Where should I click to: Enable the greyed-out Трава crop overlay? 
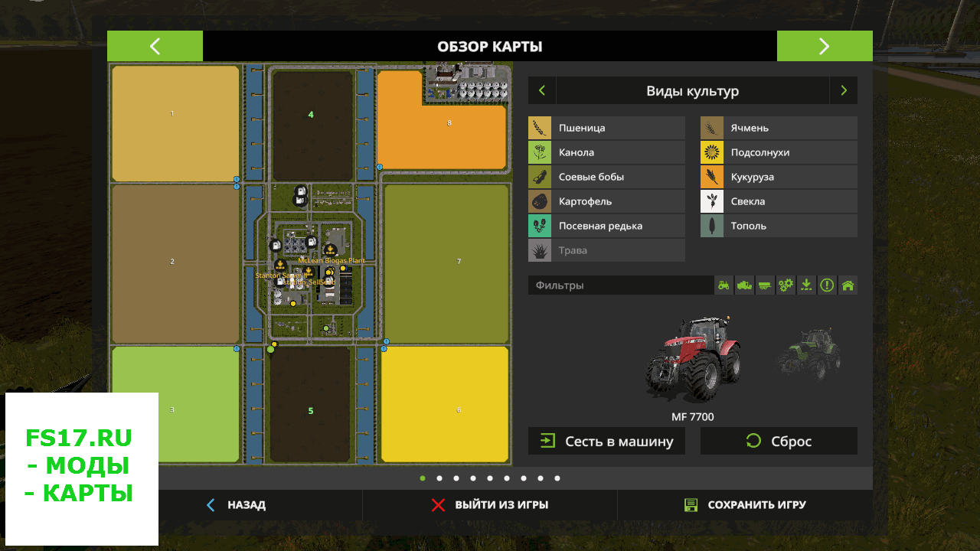pyautogui.click(x=606, y=250)
